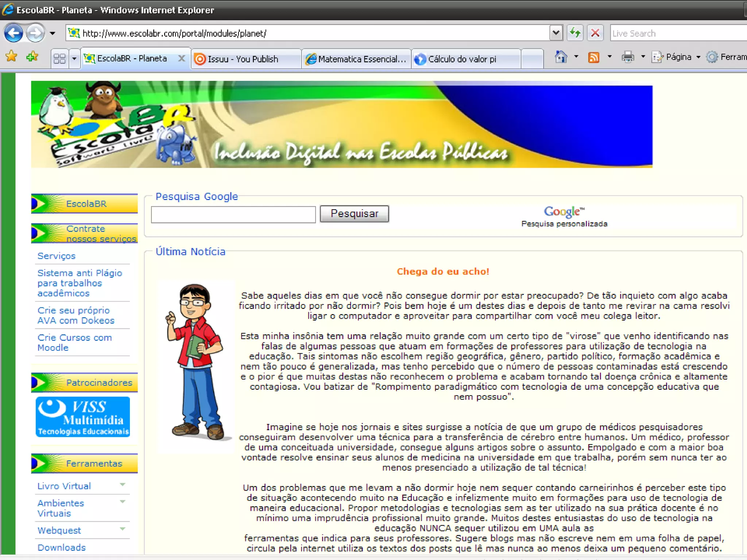This screenshot has width=747, height=560.
Task: Open address bar URL dropdown
Action: [x=556, y=33]
